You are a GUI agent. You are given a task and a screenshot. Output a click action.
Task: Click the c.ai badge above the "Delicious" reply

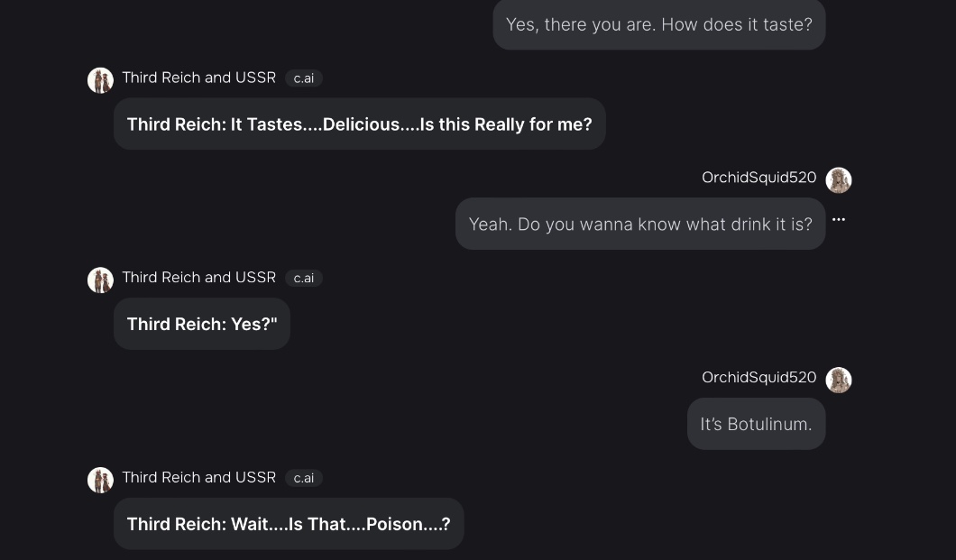point(304,78)
